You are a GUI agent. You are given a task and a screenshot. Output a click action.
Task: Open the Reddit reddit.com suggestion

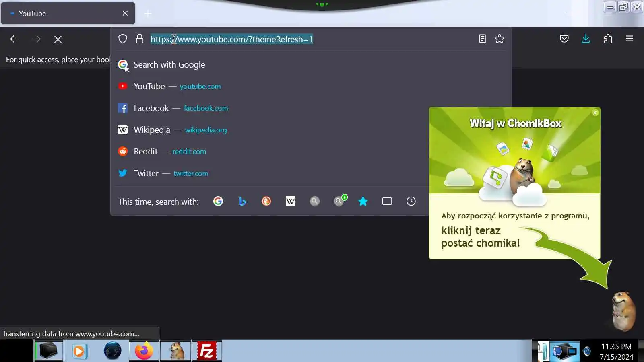click(x=270, y=152)
